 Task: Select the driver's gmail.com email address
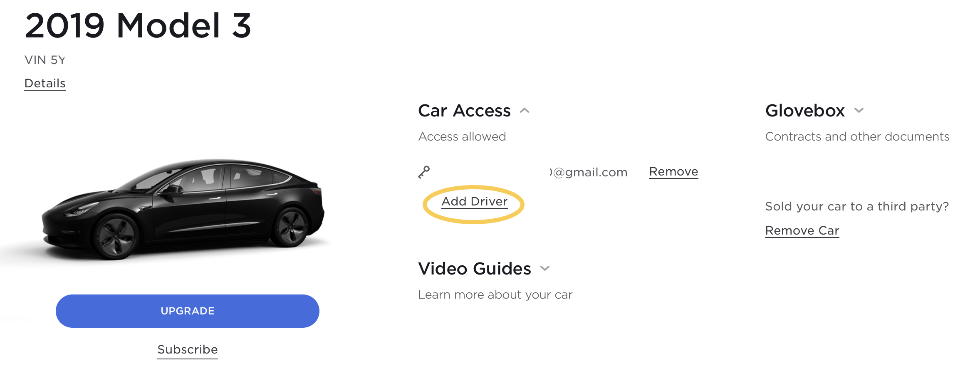[589, 173]
